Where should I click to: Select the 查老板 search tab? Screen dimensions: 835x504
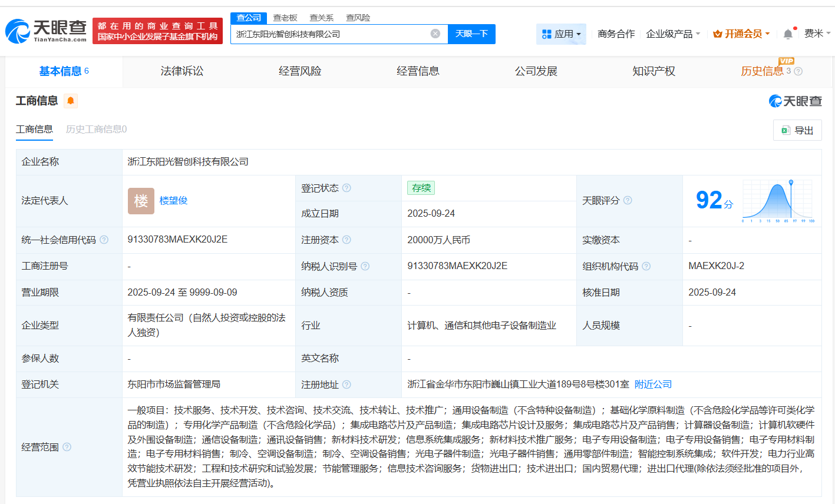285,18
